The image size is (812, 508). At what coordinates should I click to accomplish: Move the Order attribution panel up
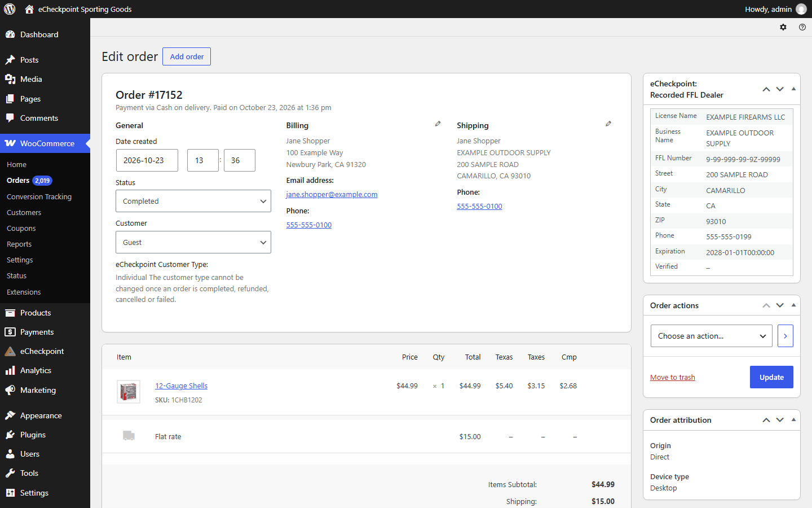pyautogui.click(x=766, y=420)
